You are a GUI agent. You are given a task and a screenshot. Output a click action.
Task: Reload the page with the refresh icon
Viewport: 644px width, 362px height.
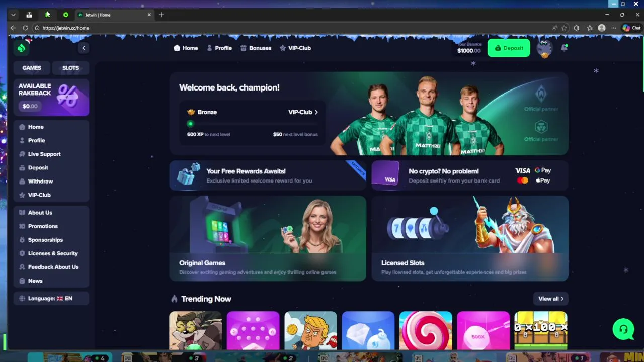(25, 28)
